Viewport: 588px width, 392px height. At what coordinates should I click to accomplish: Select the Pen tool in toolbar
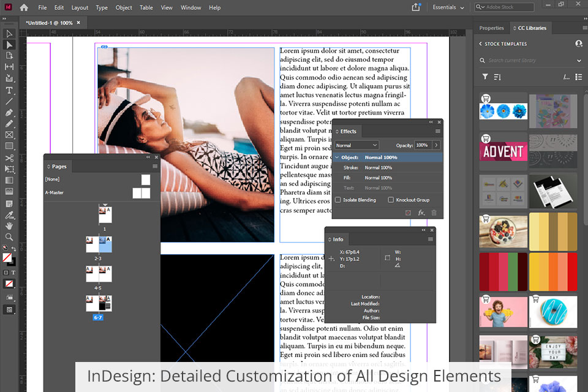pyautogui.click(x=9, y=113)
